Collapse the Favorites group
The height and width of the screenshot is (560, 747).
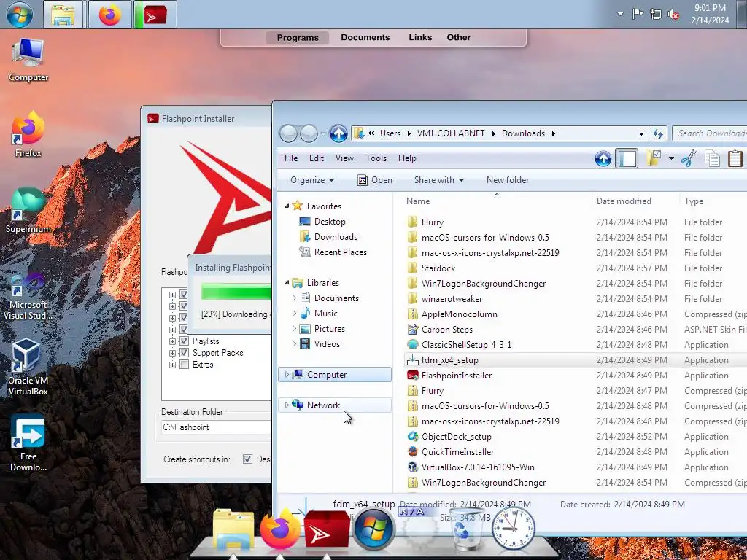pyautogui.click(x=287, y=206)
